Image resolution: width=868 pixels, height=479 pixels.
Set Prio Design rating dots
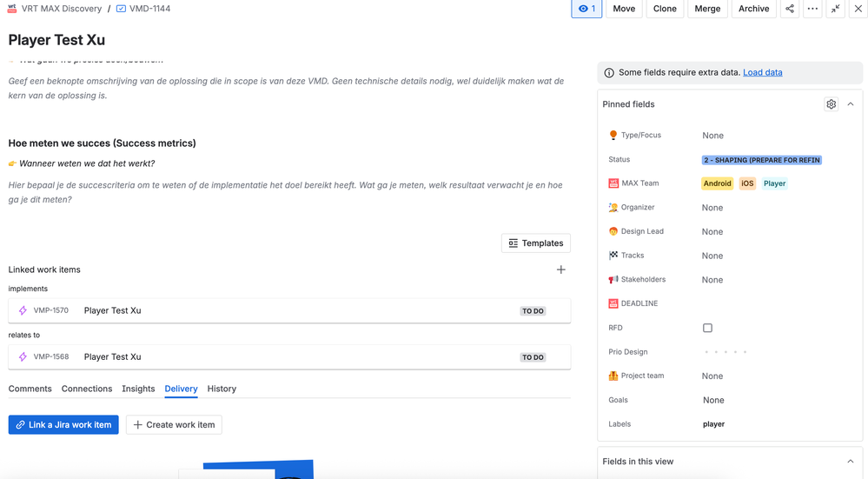point(726,352)
